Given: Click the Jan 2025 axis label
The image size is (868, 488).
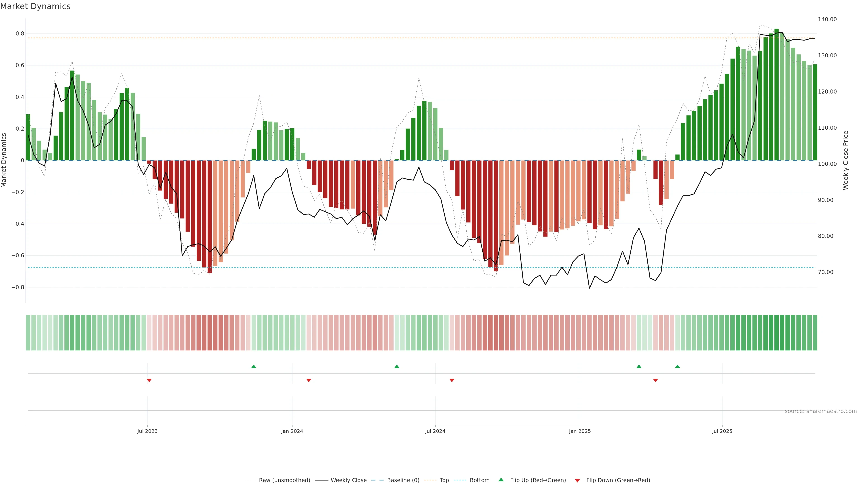Looking at the screenshot, I should click(580, 431).
